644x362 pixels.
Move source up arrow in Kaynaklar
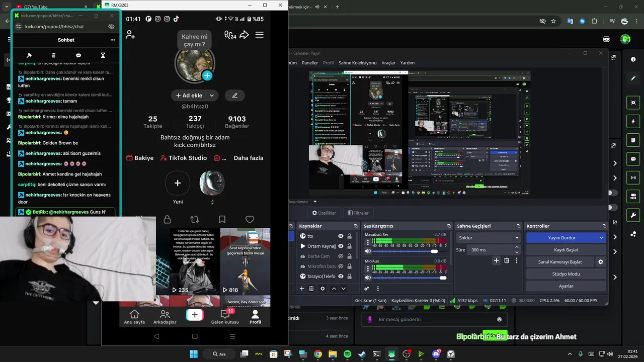pyautogui.click(x=334, y=289)
